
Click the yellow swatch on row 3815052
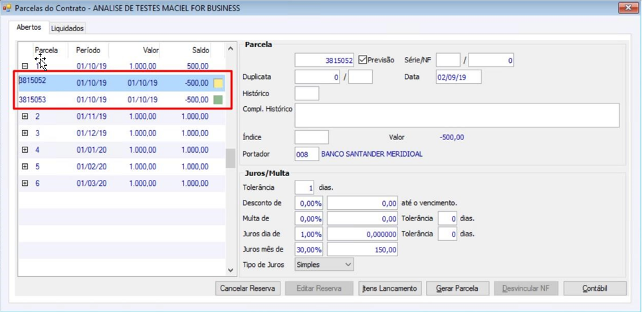(218, 83)
